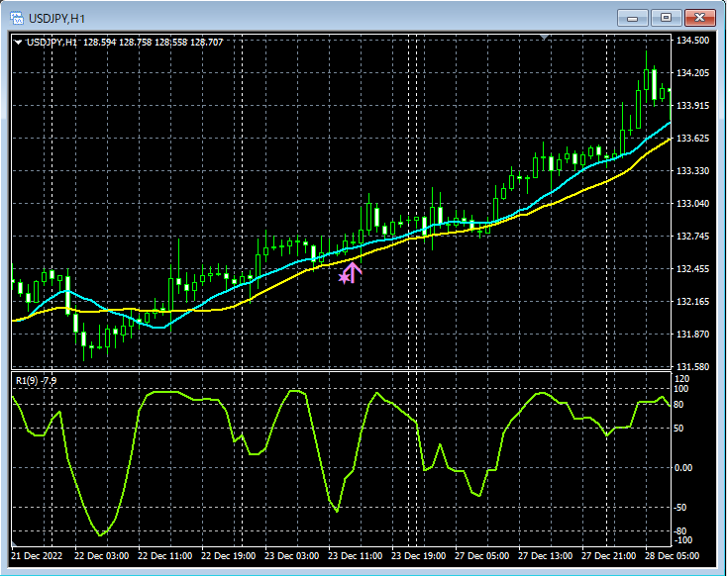The width and height of the screenshot is (728, 576).
Task: Click the USDJPY,H1 window title text
Action: [56, 19]
